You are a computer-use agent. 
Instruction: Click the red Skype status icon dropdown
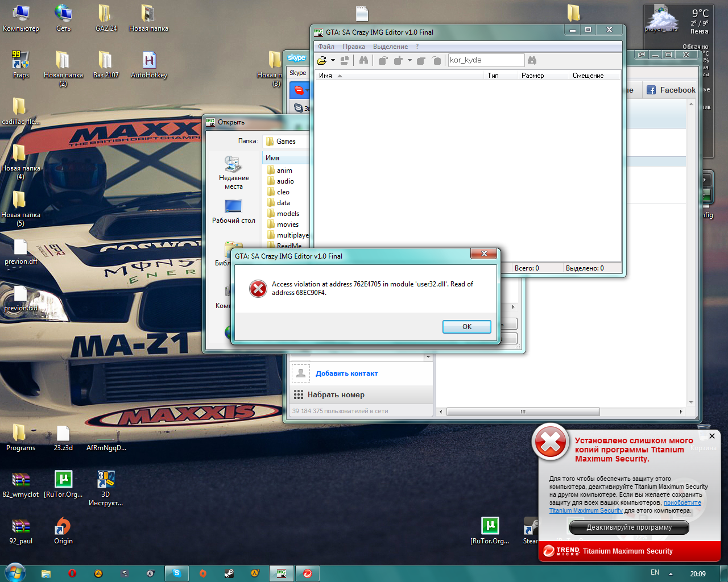click(300, 90)
